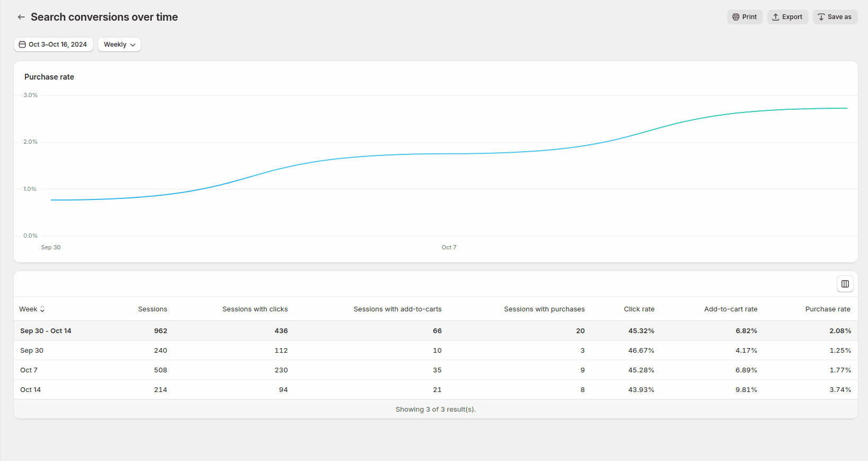
Task: Click the Sep 30 - Oct 14 summary row
Action: point(46,331)
